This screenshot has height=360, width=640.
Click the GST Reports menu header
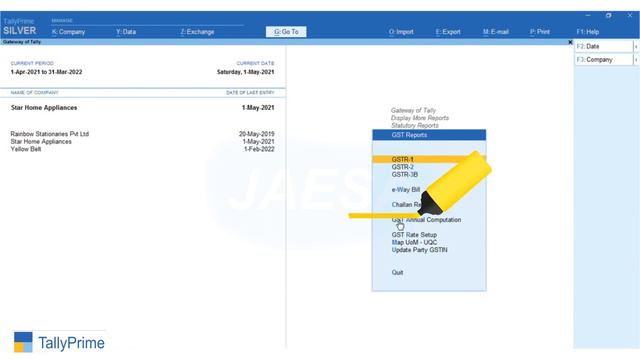(429, 135)
